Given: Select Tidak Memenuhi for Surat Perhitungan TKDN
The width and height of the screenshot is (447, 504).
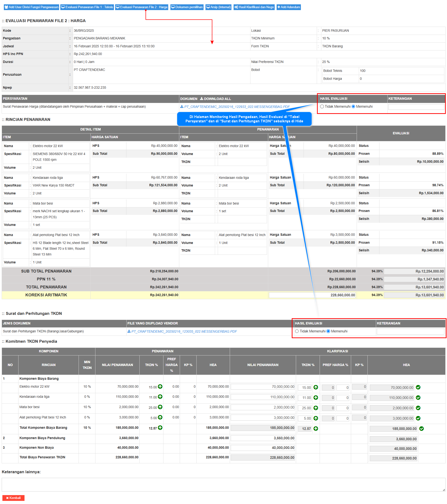Looking at the screenshot, I should point(297,331).
